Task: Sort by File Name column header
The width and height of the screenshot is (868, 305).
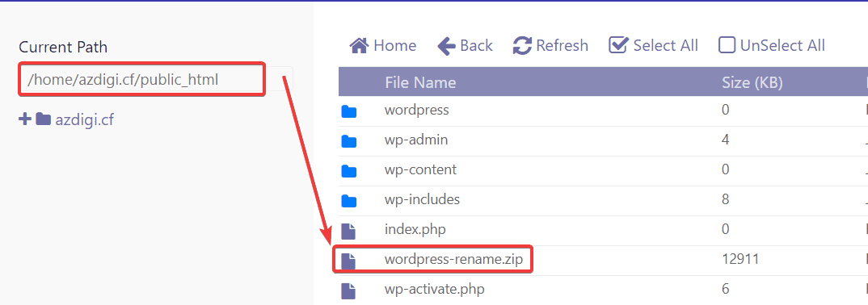Action: 420,83
